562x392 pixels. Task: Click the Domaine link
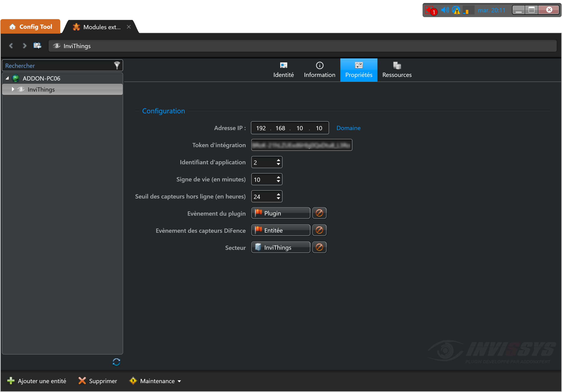(x=348, y=128)
